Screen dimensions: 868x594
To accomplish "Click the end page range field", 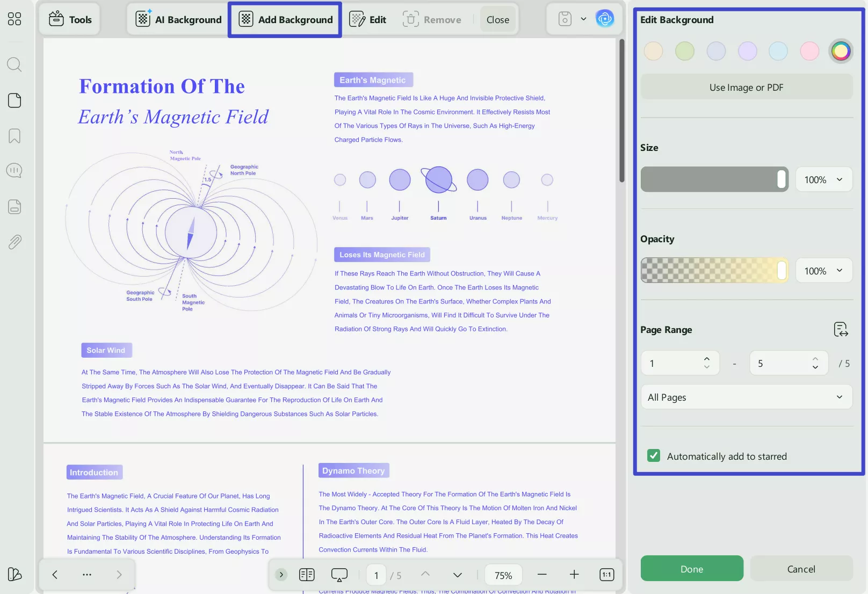I will (789, 363).
